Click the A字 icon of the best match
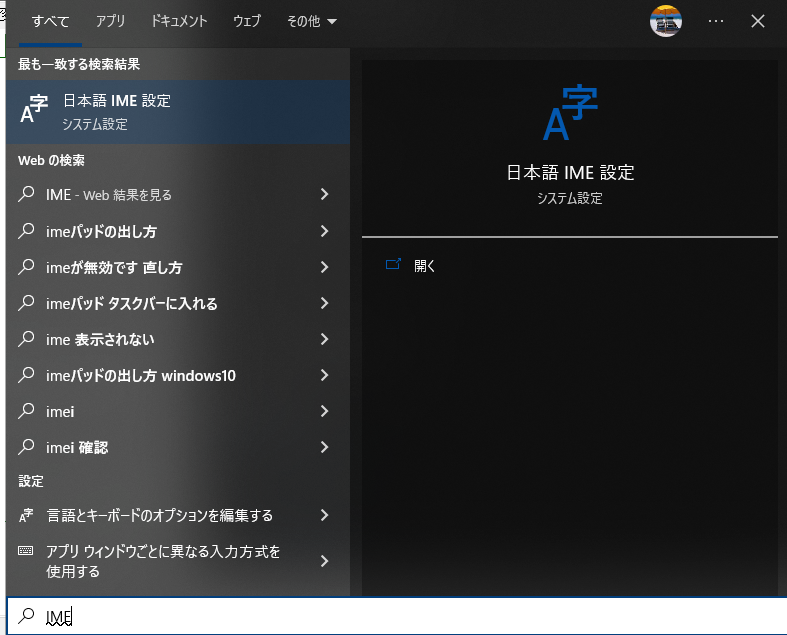Viewport: 787px width, 635px height. click(x=34, y=109)
